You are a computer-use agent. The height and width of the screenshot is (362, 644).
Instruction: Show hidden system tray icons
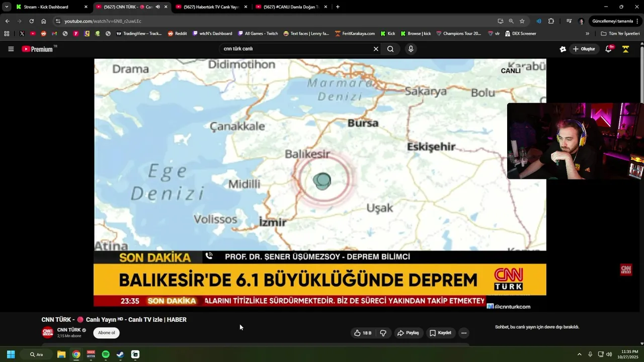(x=579, y=354)
